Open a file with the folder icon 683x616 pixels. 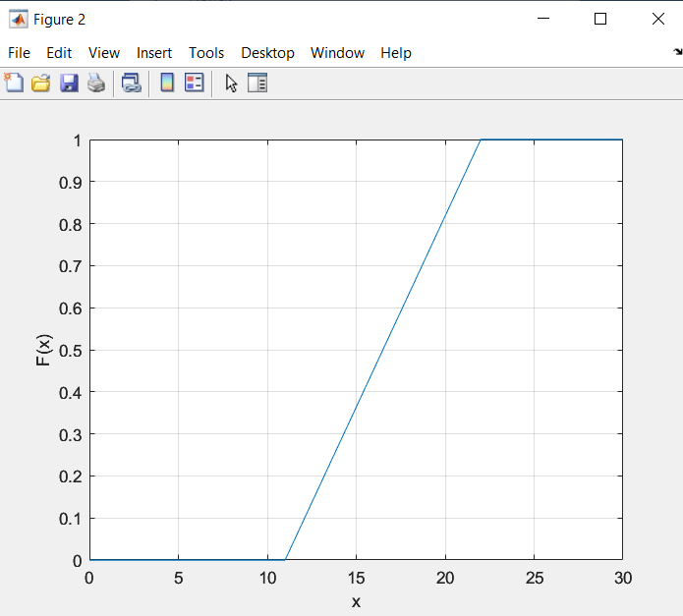(x=41, y=83)
